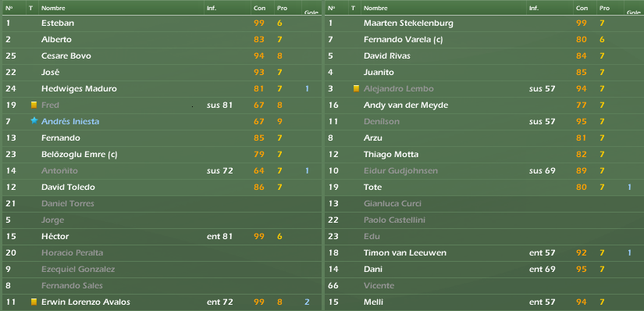Open Belözoglu Emre (c) profile
The width and height of the screenshot is (644, 311).
click(80, 154)
